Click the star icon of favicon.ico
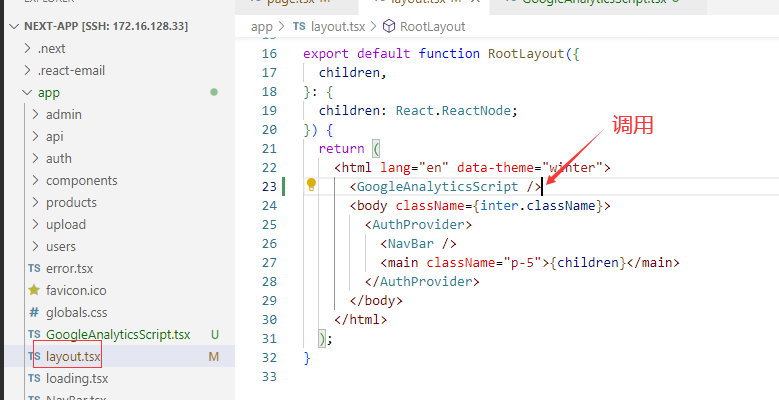Screen dimensions: 779x400 pyautogui.click(x=34, y=290)
